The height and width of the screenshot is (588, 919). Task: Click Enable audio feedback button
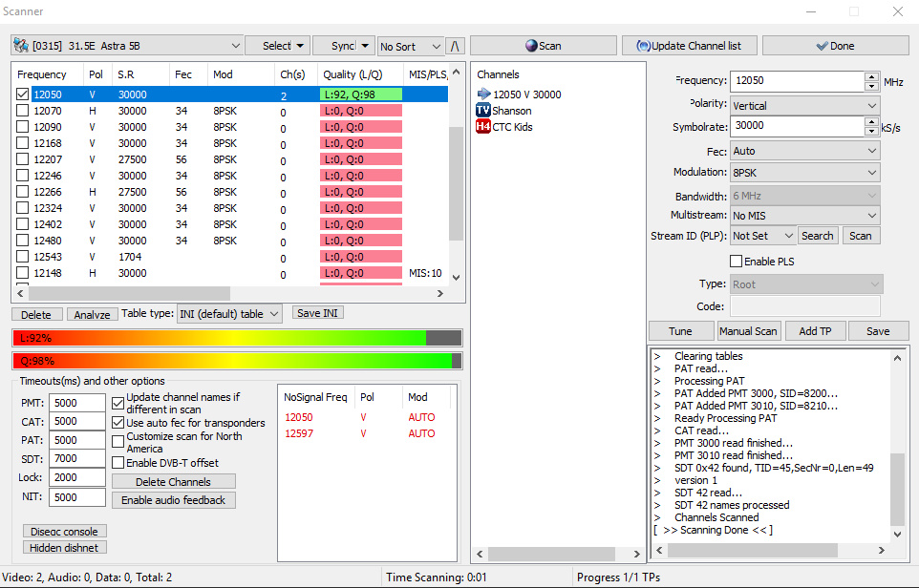point(174,500)
